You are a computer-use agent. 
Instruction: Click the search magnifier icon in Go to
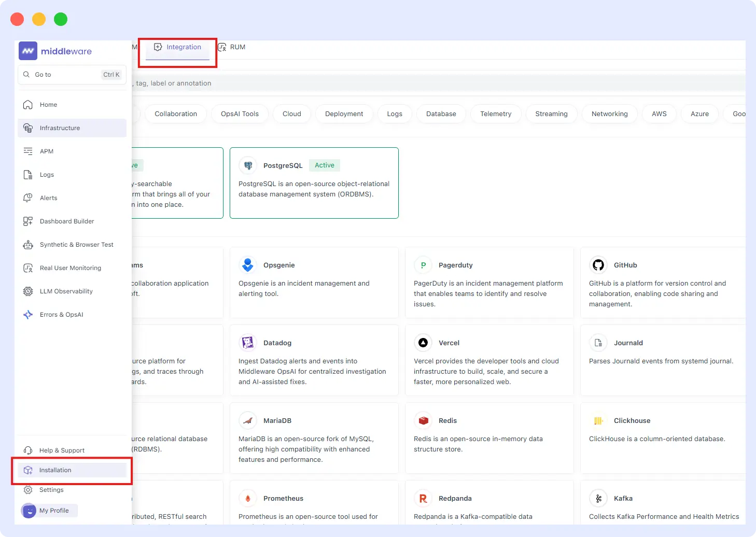click(x=26, y=75)
